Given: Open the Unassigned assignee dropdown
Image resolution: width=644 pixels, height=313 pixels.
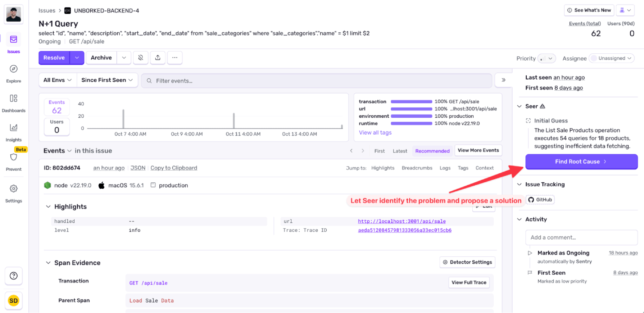Looking at the screenshot, I should point(611,58).
